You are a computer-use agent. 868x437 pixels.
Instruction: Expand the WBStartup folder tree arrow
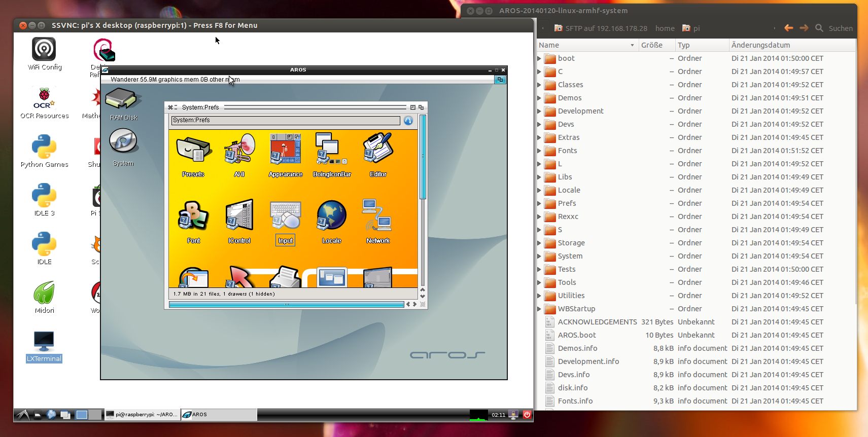(539, 309)
